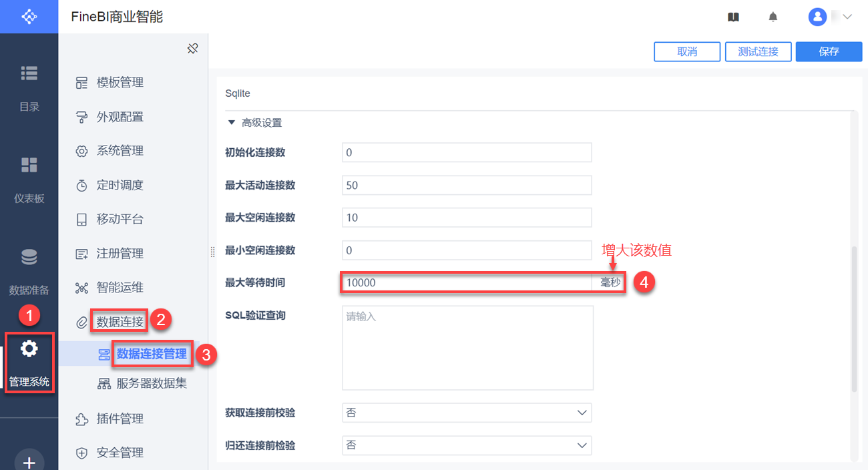Open the help document book icon
Viewport: 868px width, 470px height.
tap(733, 17)
